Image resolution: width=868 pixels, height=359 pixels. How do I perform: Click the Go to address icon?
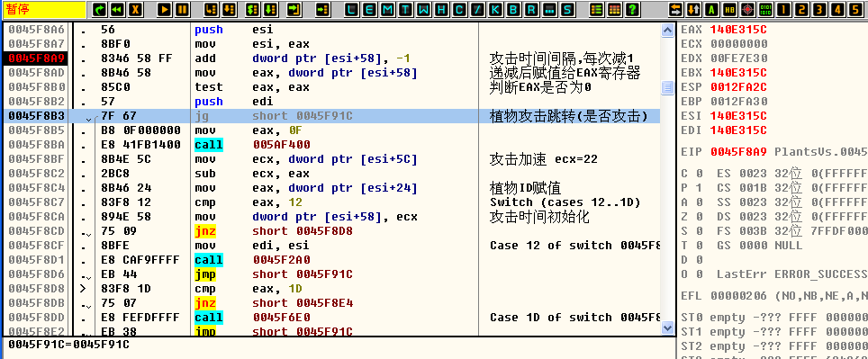[x=322, y=9]
